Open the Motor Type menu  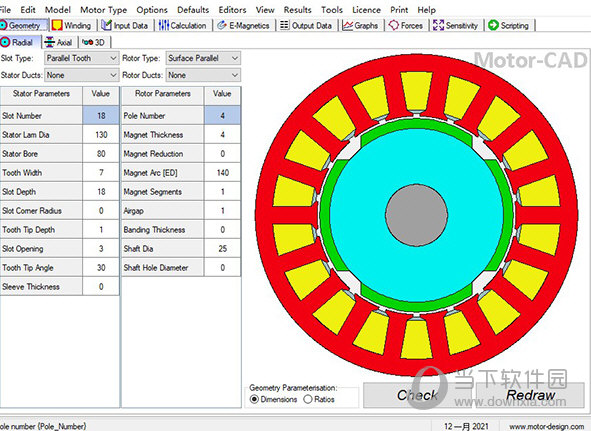point(104,10)
